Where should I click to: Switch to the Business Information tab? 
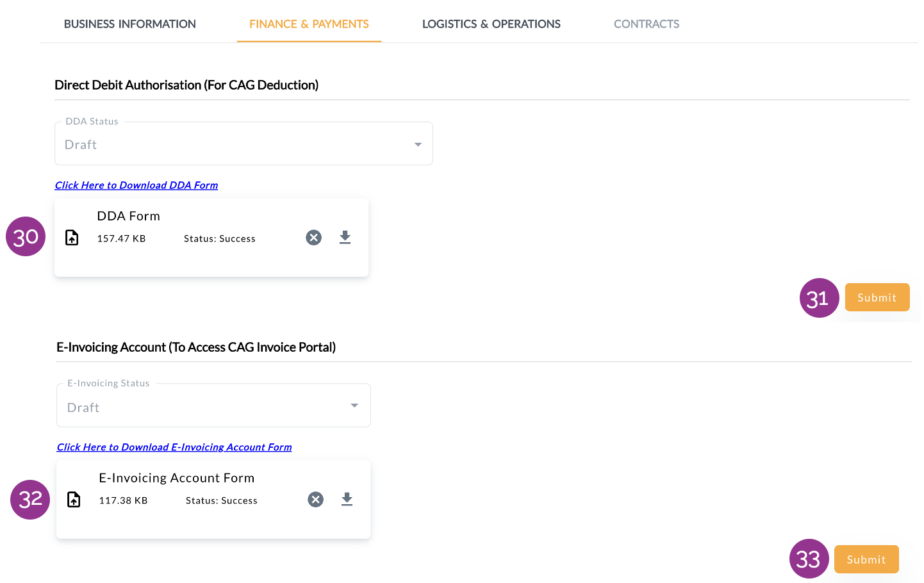click(130, 24)
